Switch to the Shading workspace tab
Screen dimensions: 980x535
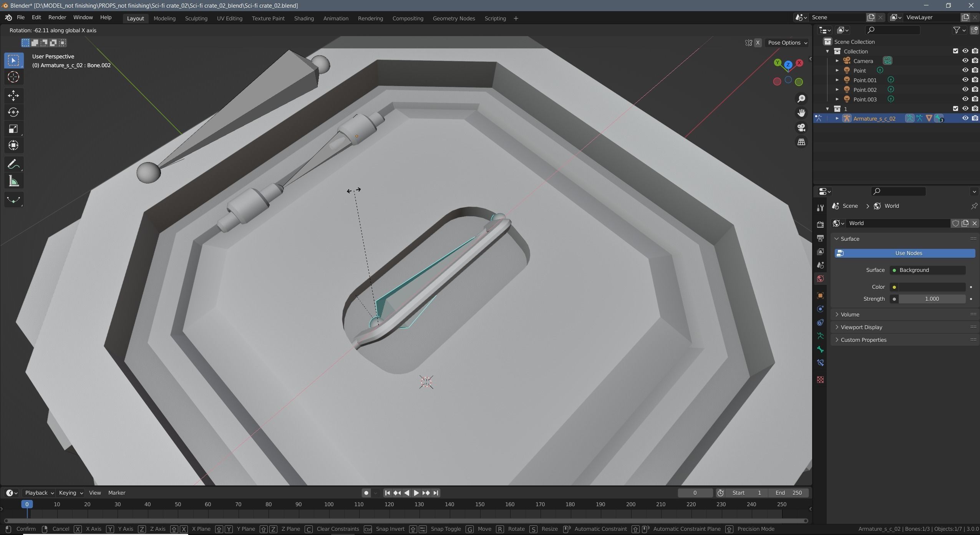(304, 18)
